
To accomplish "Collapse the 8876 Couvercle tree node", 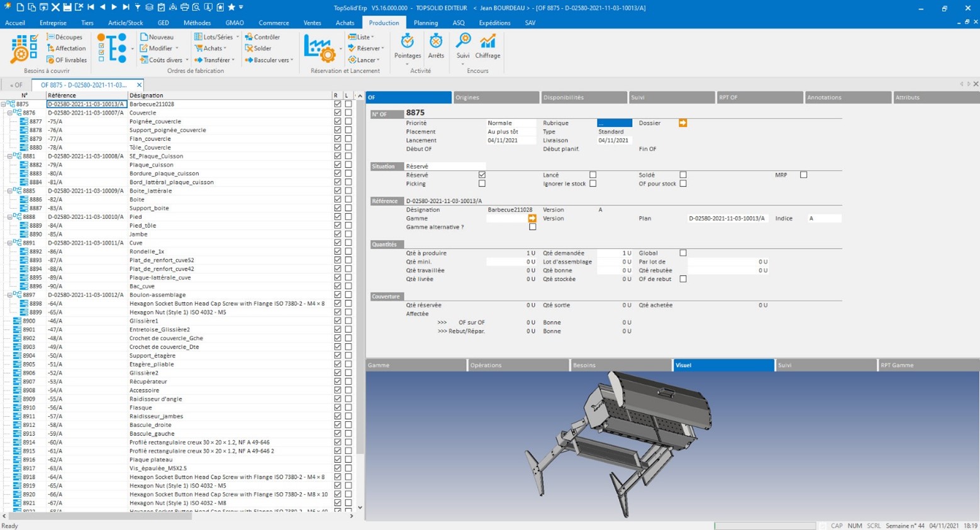I will 9,113.
